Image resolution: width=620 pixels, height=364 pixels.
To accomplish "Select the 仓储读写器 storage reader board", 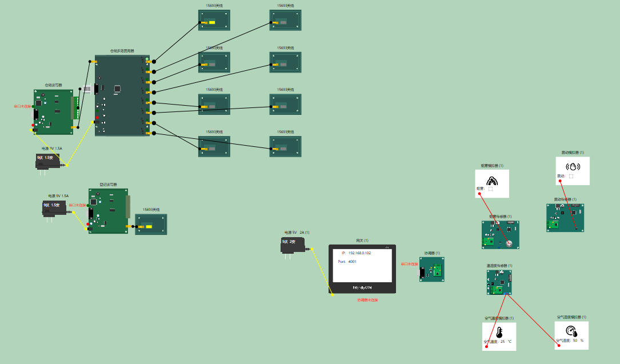I will tap(53, 112).
